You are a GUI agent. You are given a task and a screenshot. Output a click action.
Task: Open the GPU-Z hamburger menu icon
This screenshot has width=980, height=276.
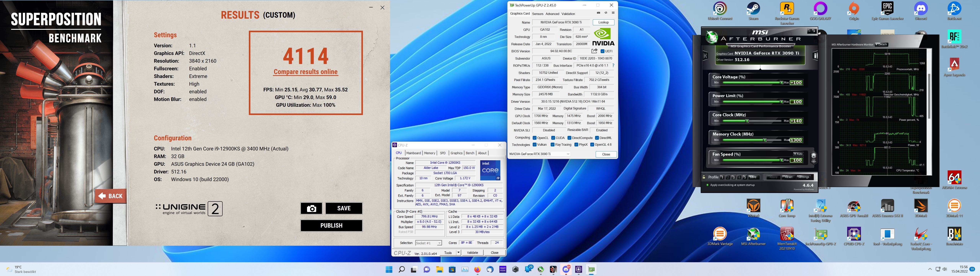tap(613, 13)
